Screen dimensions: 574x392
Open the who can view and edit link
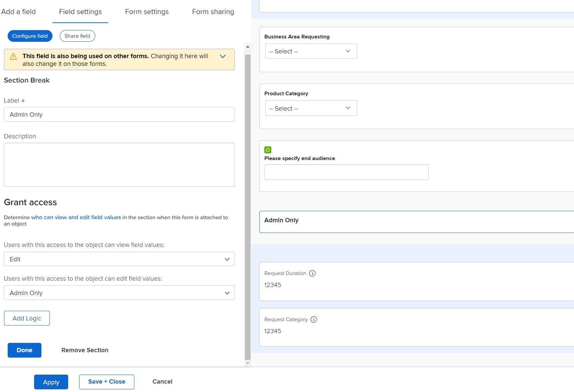[x=76, y=217]
